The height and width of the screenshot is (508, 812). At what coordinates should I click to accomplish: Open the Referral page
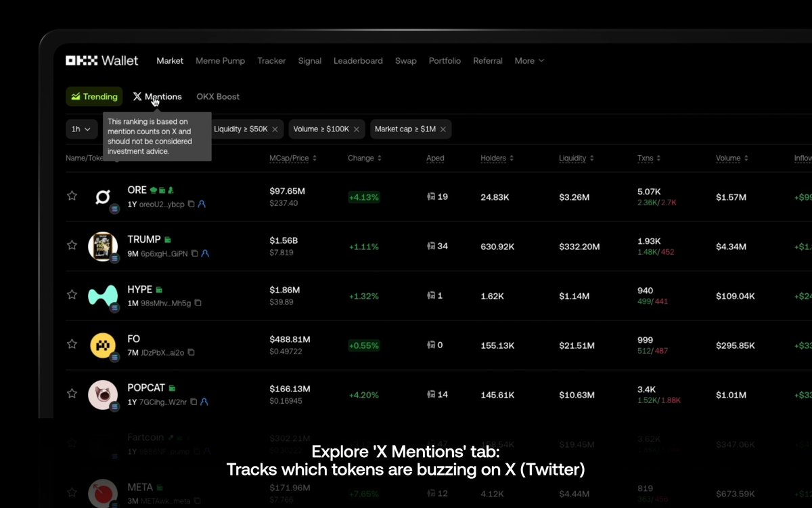pos(488,61)
